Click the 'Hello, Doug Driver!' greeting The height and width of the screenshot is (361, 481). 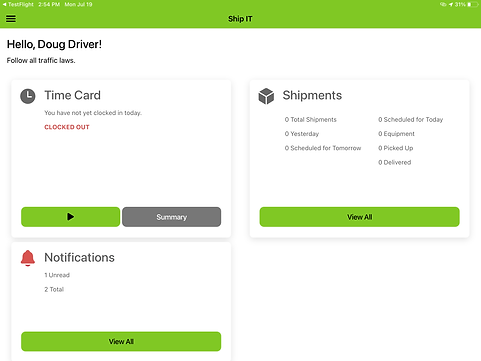click(54, 44)
